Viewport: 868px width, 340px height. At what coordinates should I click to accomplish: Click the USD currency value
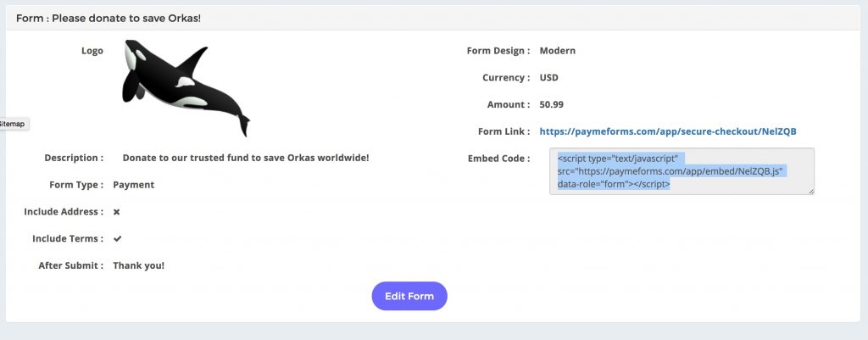coord(548,77)
